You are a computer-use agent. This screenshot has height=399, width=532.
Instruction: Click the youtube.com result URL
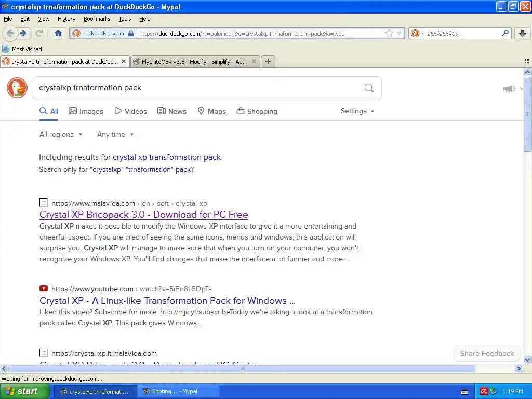pos(131,289)
